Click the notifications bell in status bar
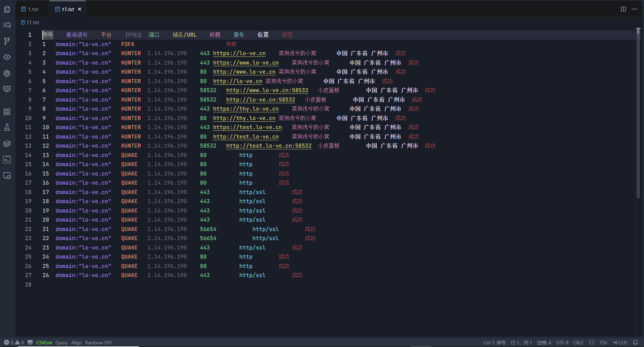This screenshot has height=347, width=644. [x=635, y=343]
